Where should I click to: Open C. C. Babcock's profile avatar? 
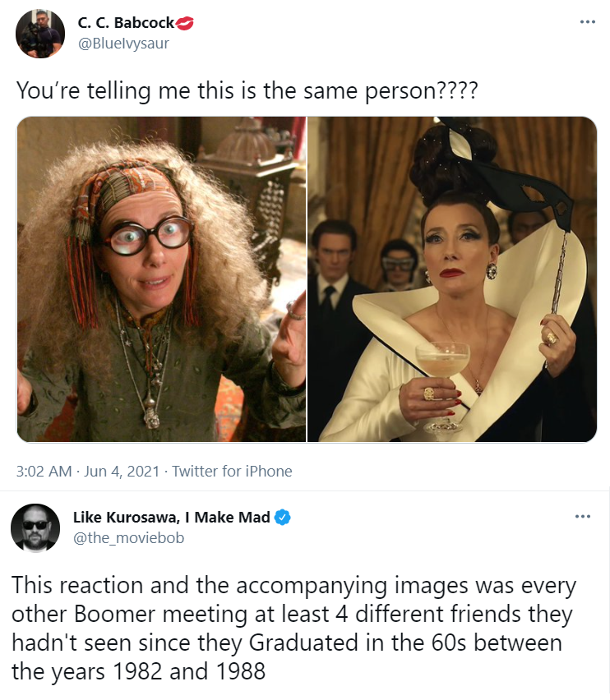[40, 34]
